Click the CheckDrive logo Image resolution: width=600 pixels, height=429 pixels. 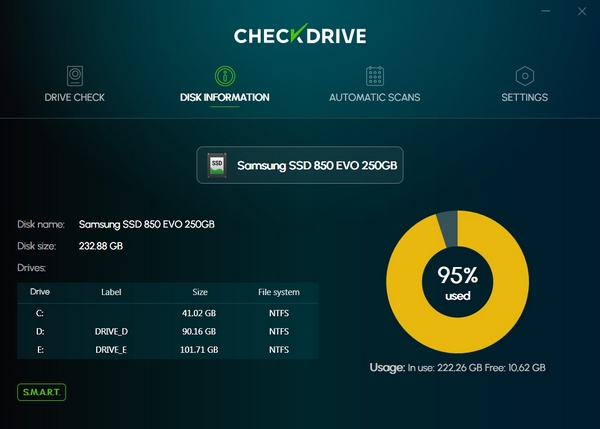pos(300,35)
